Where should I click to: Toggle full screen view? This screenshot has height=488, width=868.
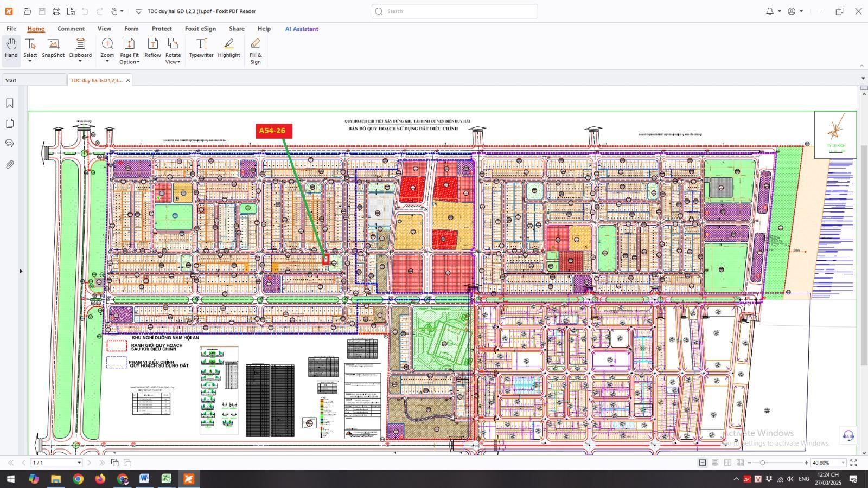coord(853,463)
